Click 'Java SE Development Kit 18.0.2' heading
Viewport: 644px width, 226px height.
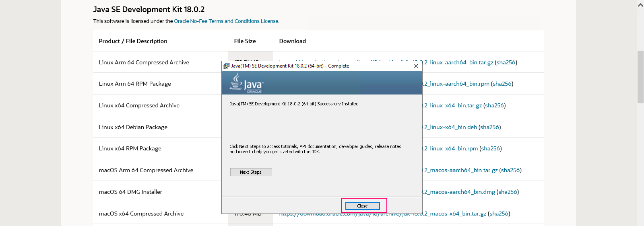tap(149, 9)
